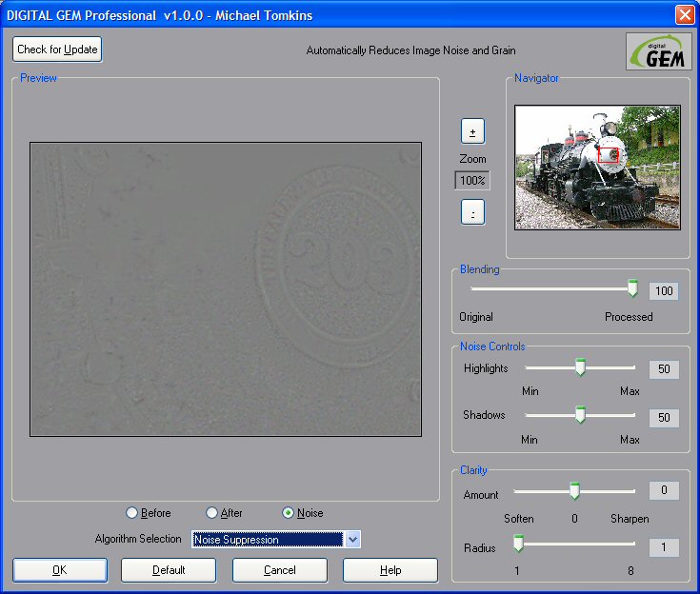Click the Highlights noise slider handle
The height and width of the screenshot is (594, 700).
[x=579, y=368]
